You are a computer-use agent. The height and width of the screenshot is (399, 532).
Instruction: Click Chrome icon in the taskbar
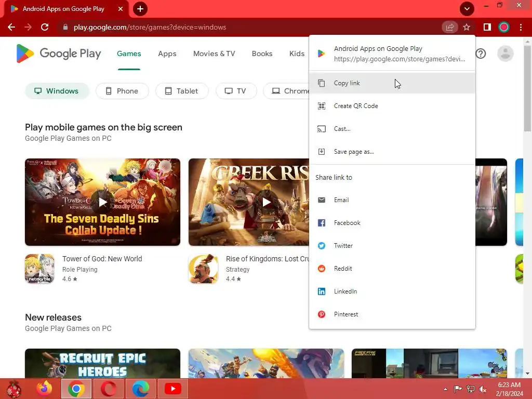[76, 389]
